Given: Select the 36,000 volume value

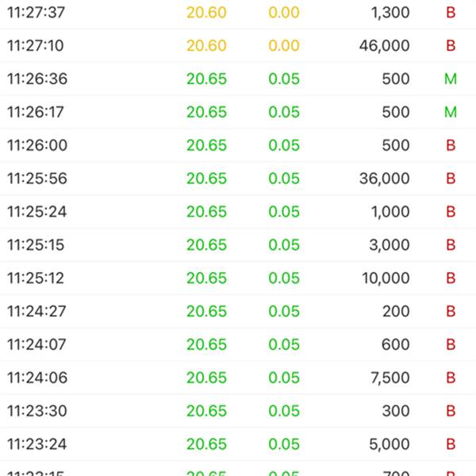Looking at the screenshot, I should [x=385, y=178].
